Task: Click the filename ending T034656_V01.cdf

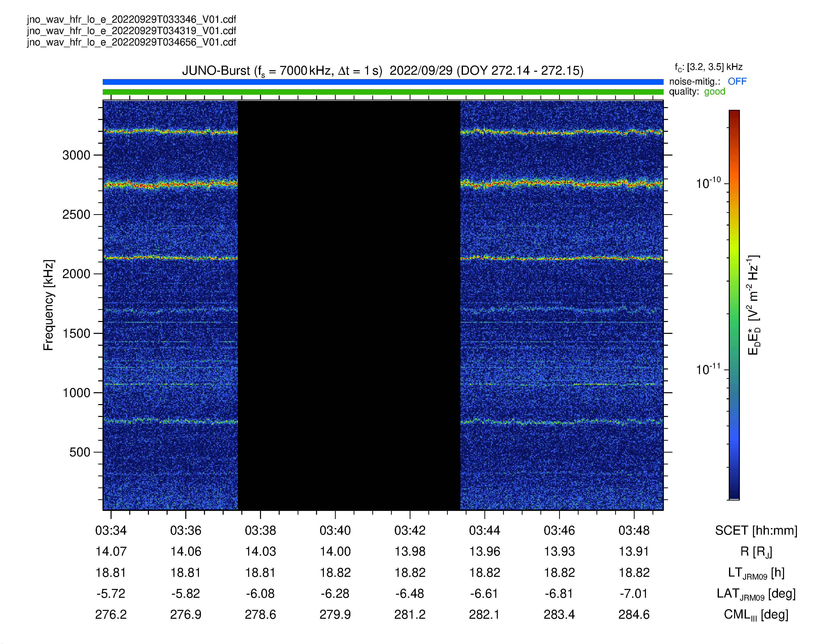Action: click(x=132, y=42)
